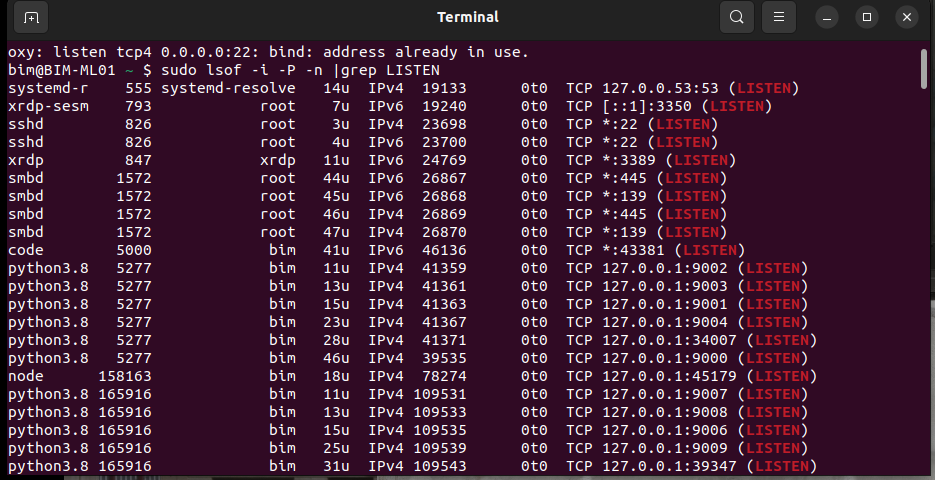
Task: Click the xrdp port 3389 line
Action: (372, 160)
